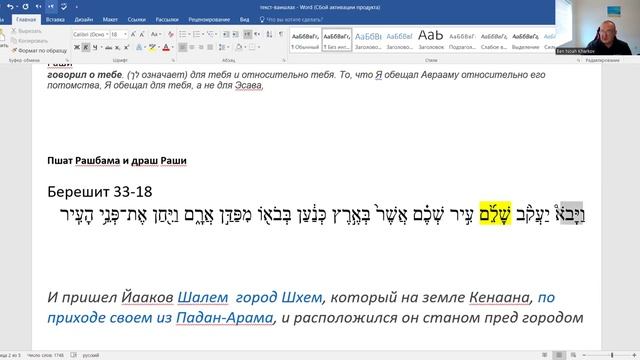Toggle align left
640x360 pixels.
[182, 47]
